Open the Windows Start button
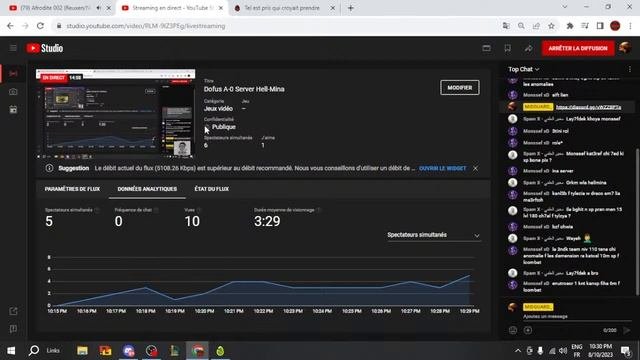 [11, 351]
